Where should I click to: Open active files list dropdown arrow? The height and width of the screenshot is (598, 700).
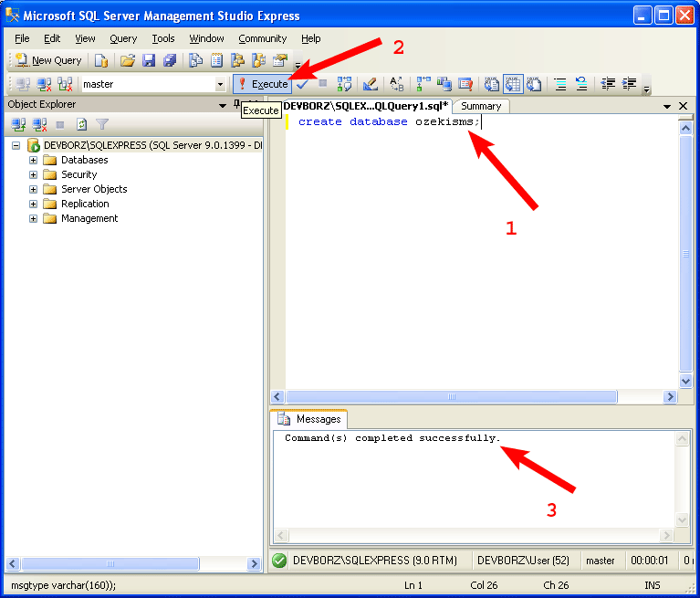667,106
